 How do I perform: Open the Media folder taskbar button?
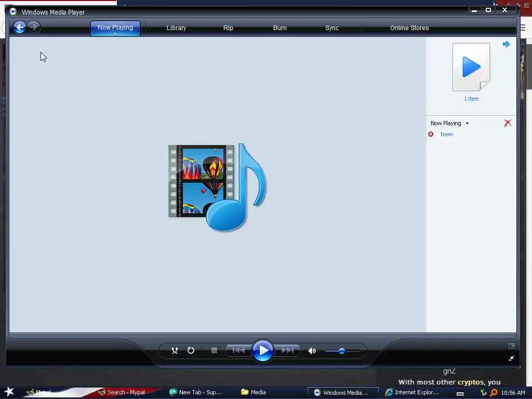(x=254, y=392)
